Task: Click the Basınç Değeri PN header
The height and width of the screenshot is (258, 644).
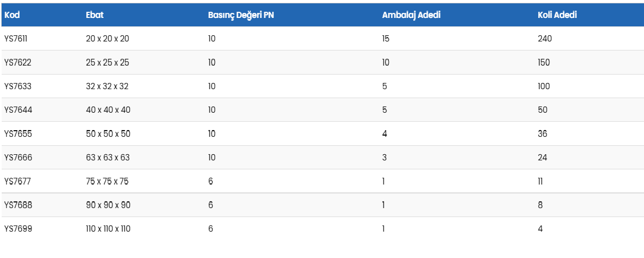Action: [x=241, y=15]
